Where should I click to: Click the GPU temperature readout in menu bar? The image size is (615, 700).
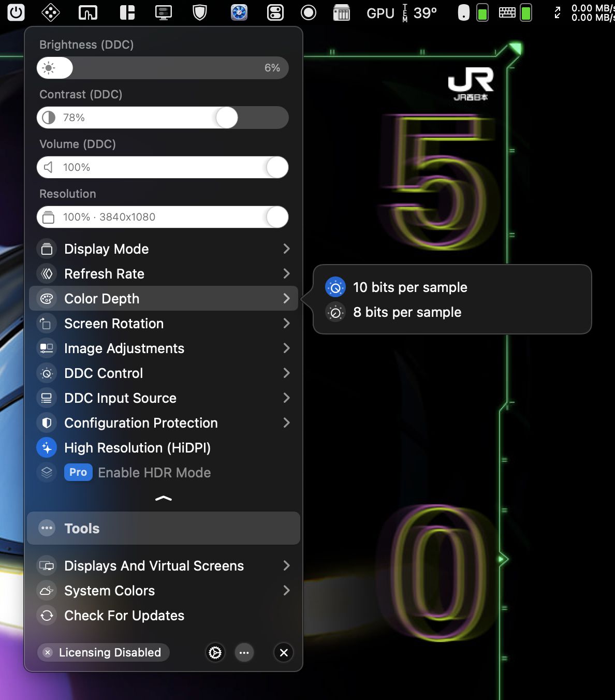tap(402, 12)
